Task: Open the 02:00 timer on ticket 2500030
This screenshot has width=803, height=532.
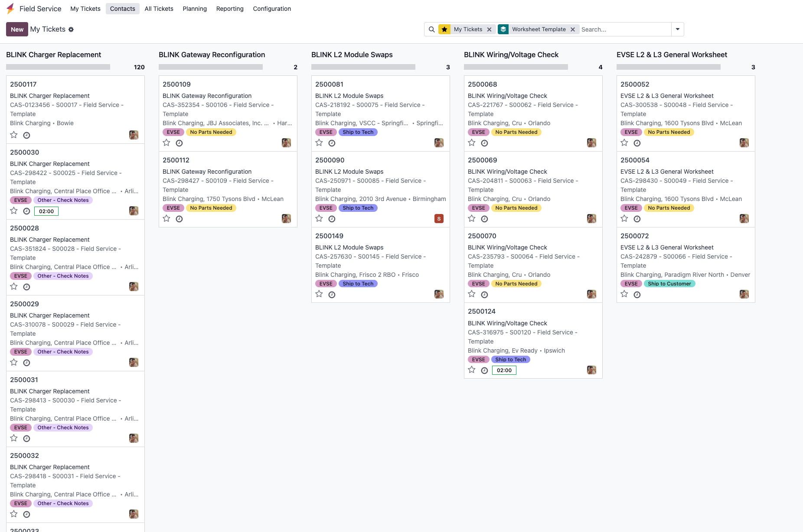Action: coord(46,211)
